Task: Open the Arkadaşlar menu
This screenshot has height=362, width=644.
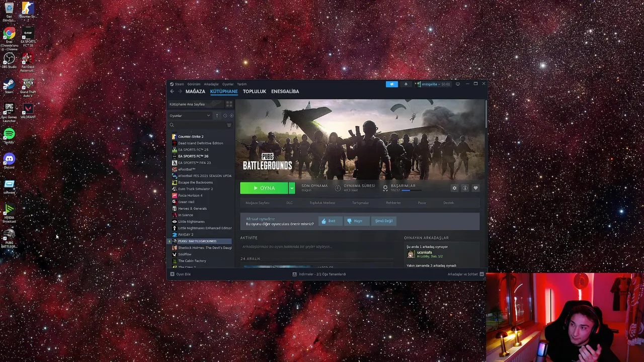Action: 211,84
